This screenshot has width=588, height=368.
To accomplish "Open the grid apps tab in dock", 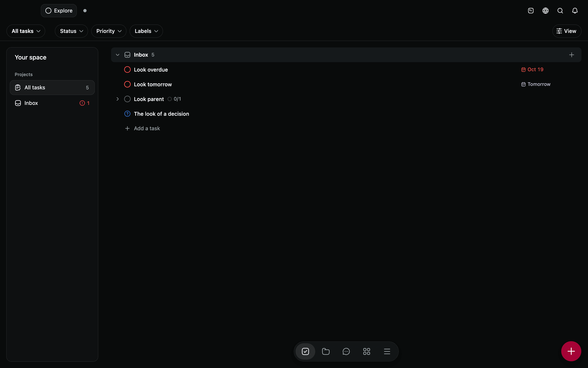I will click(367, 351).
